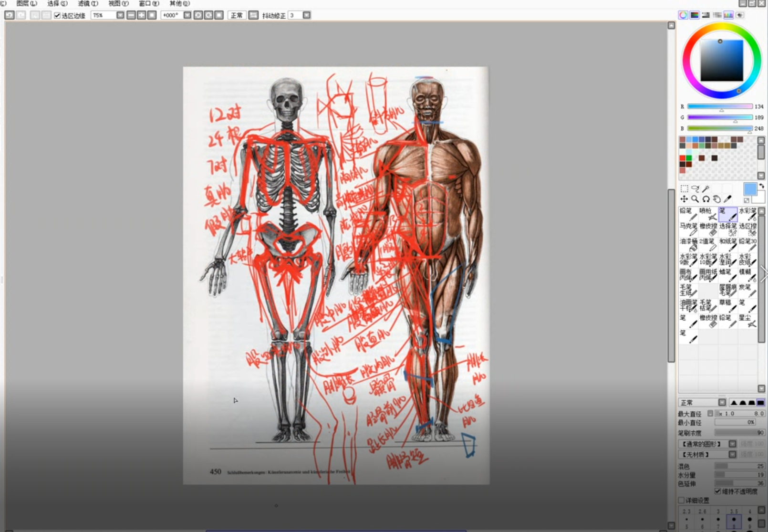Swap foreground and background colors arrow
The image size is (768, 532).
(761, 186)
